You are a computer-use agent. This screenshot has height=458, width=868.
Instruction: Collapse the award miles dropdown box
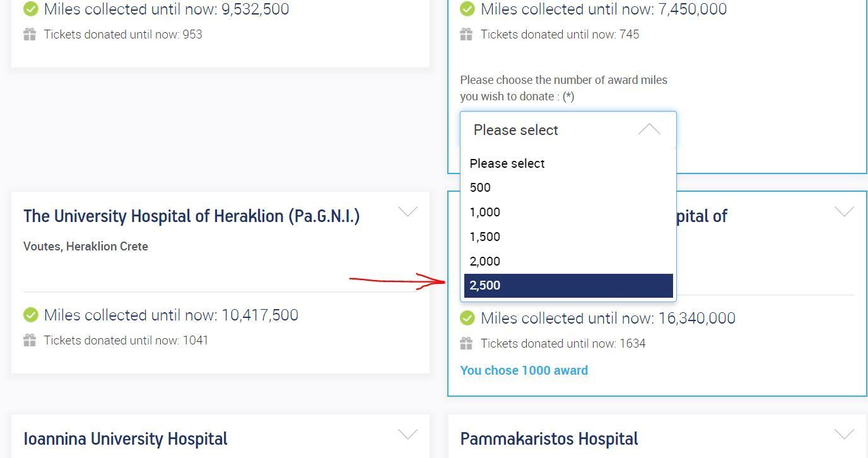point(649,130)
